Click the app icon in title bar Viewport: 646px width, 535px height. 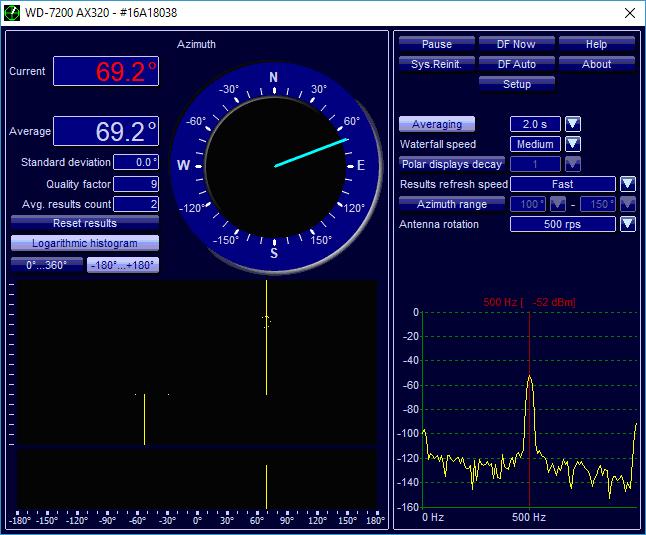tap(13, 13)
